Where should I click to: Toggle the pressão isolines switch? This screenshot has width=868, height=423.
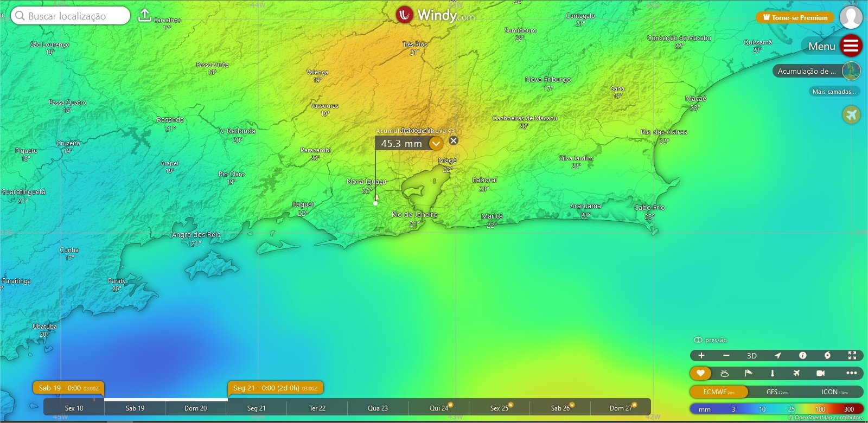(x=698, y=340)
